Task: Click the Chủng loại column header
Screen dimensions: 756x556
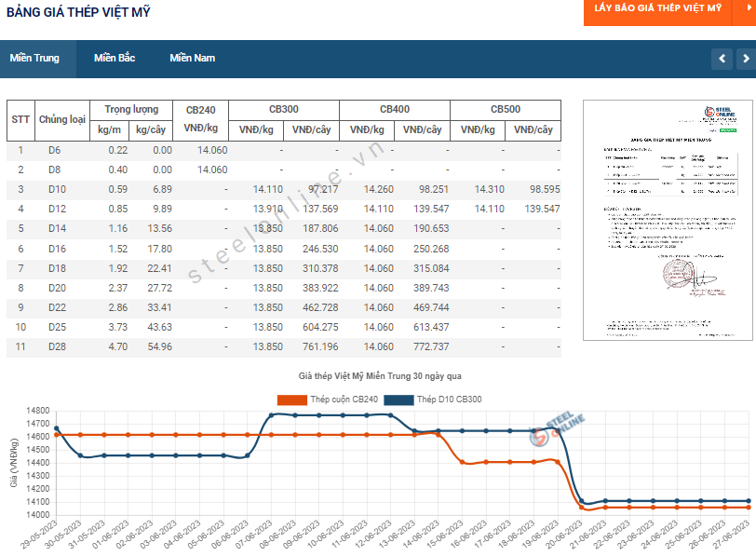Action: coord(62,119)
